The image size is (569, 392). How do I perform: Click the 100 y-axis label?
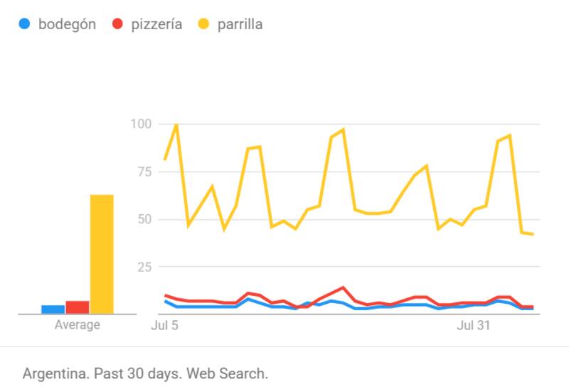pyautogui.click(x=142, y=124)
